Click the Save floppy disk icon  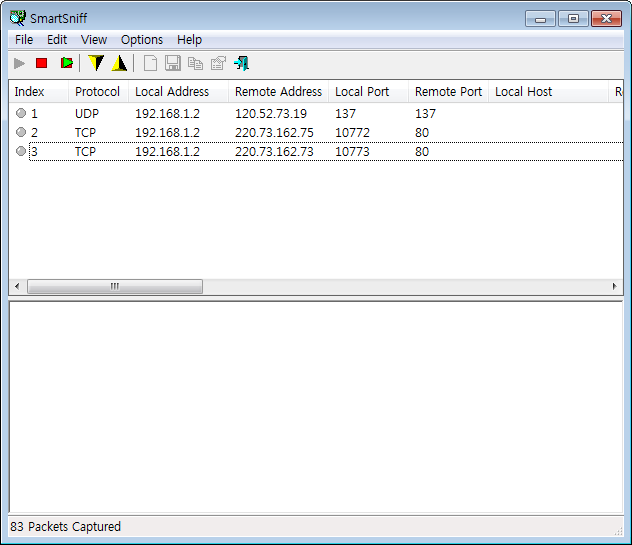point(173,63)
